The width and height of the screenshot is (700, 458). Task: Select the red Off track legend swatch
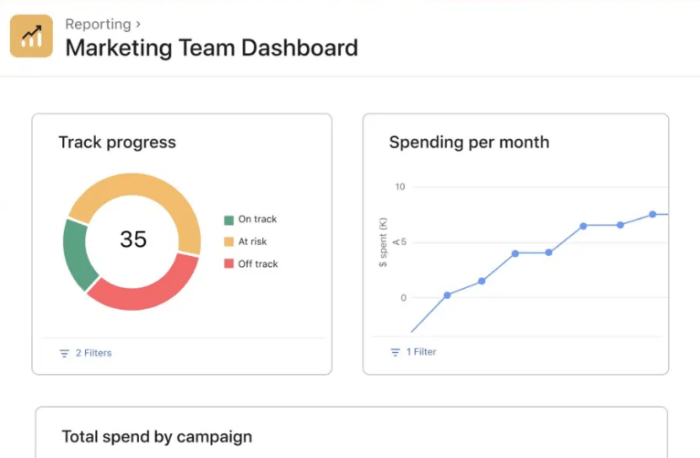click(229, 264)
